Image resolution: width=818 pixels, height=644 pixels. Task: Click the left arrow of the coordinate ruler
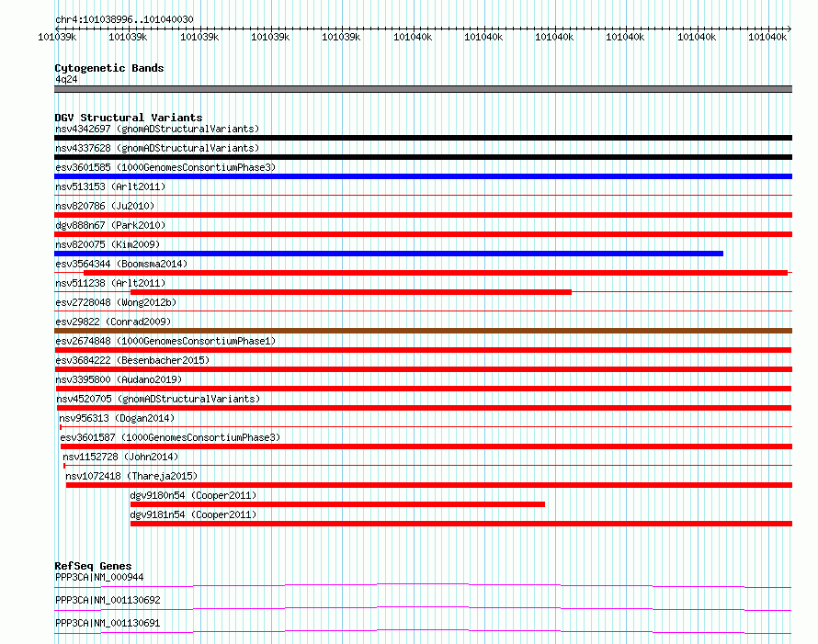[x=57, y=28]
